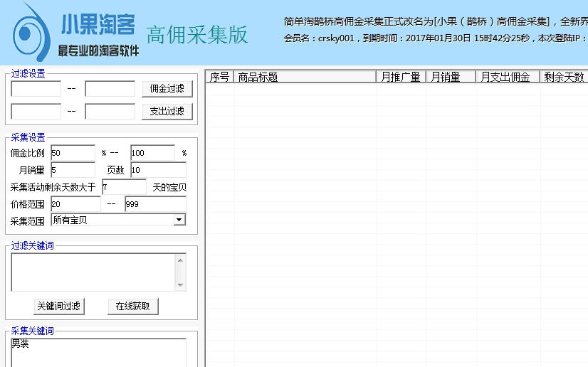The width and height of the screenshot is (588, 367).
Task: Click the 高佣采集版 title text
Action: click(197, 35)
